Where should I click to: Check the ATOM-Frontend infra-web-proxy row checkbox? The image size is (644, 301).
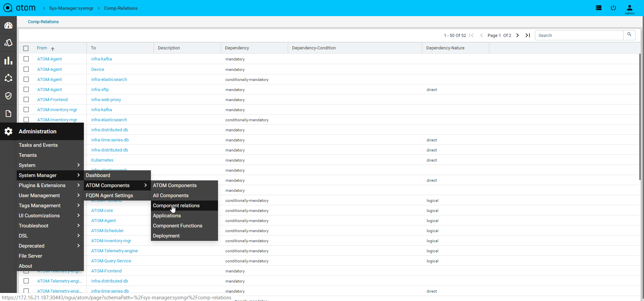(x=26, y=99)
